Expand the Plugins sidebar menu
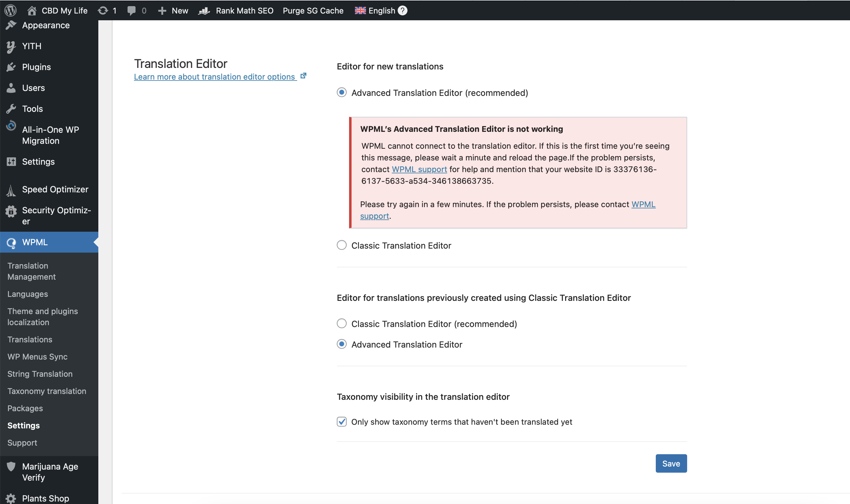850x504 pixels. tap(36, 67)
